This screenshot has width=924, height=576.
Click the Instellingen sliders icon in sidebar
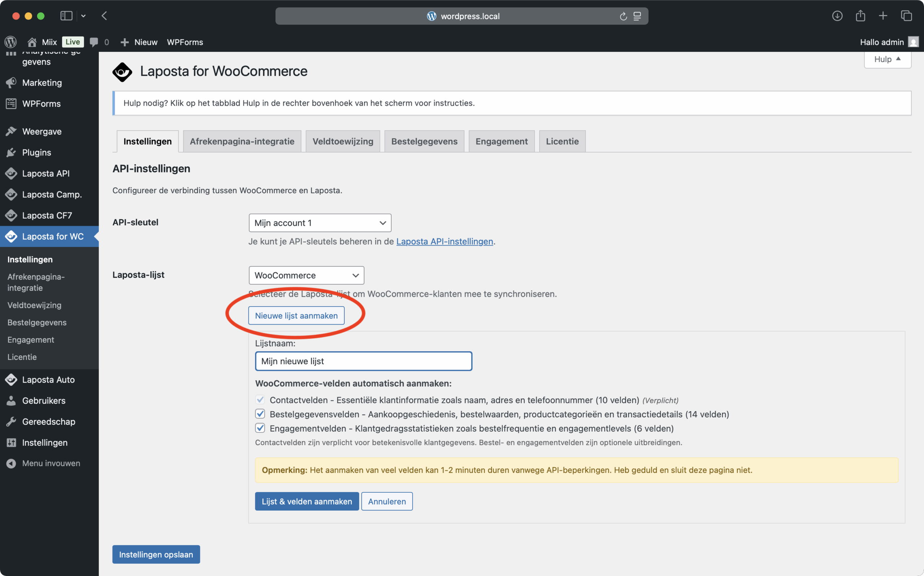tap(11, 442)
